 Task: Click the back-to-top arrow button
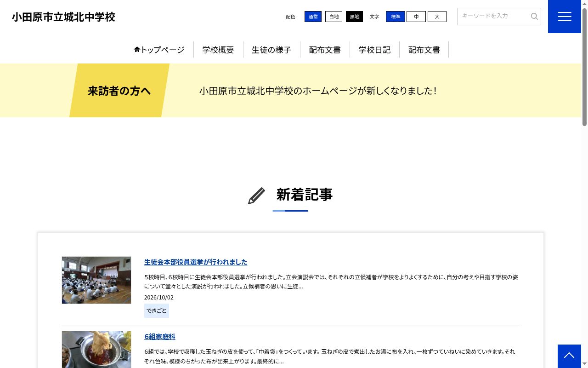click(569, 356)
